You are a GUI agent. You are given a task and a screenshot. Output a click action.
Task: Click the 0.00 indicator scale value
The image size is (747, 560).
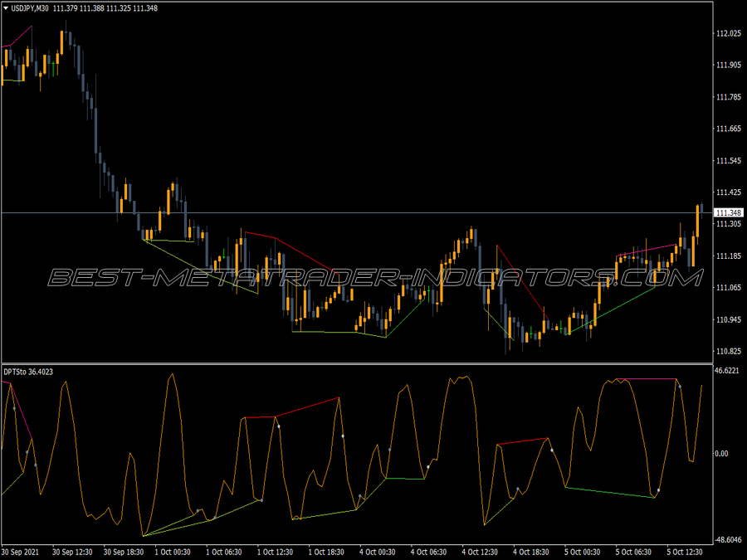(x=721, y=453)
